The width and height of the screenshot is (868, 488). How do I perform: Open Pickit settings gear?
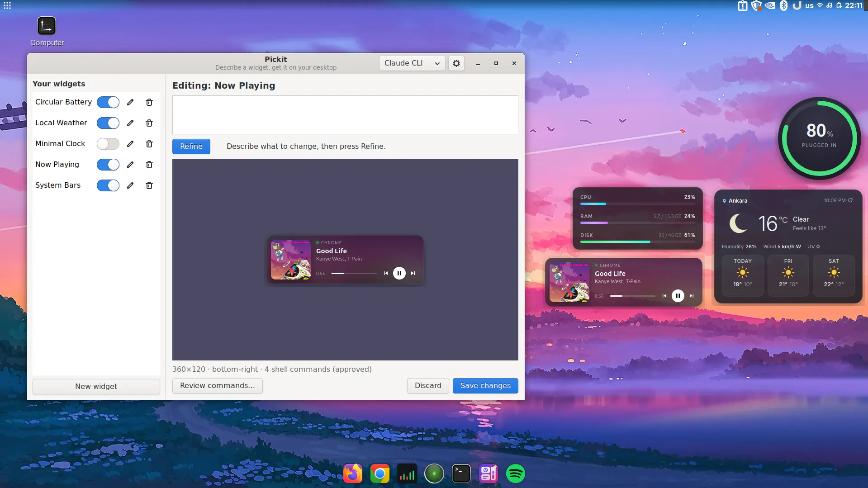tap(456, 63)
